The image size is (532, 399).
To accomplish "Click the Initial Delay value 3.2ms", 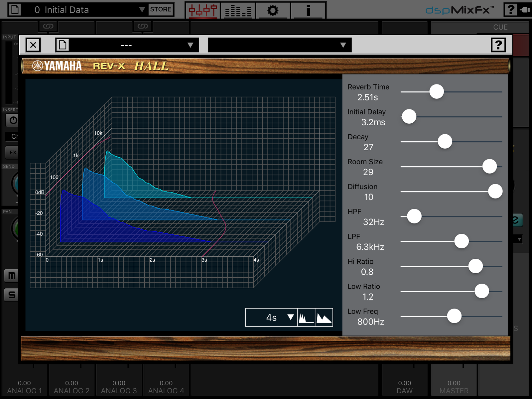I will point(373,122).
